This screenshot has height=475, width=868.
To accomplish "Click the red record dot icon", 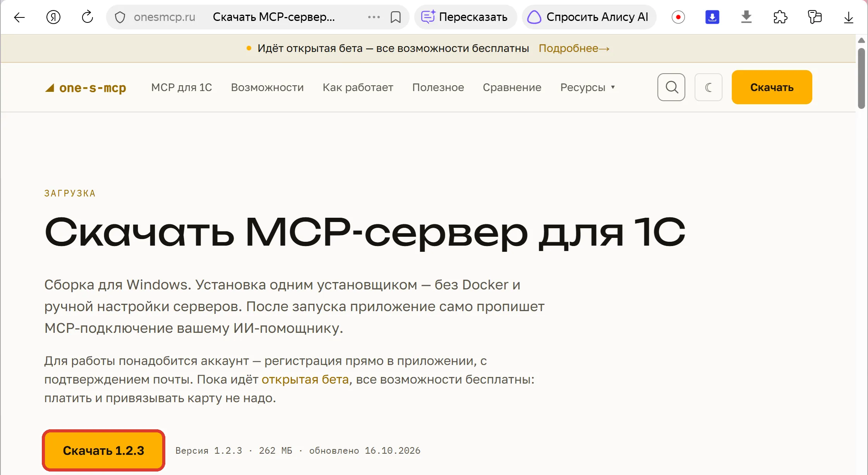I will tap(678, 17).
